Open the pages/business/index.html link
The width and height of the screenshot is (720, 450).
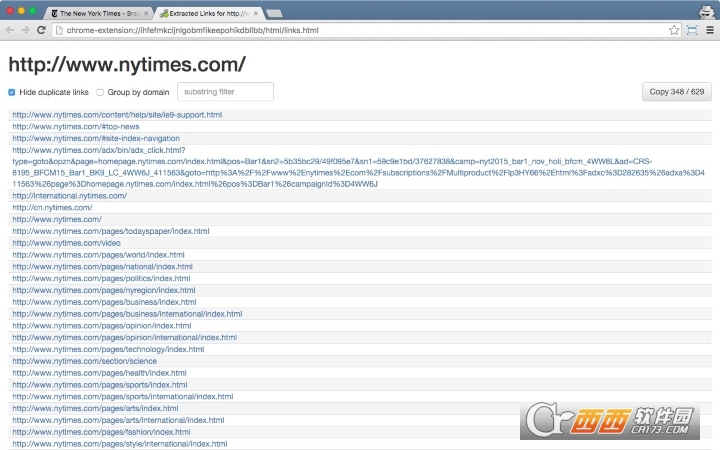pos(104,302)
